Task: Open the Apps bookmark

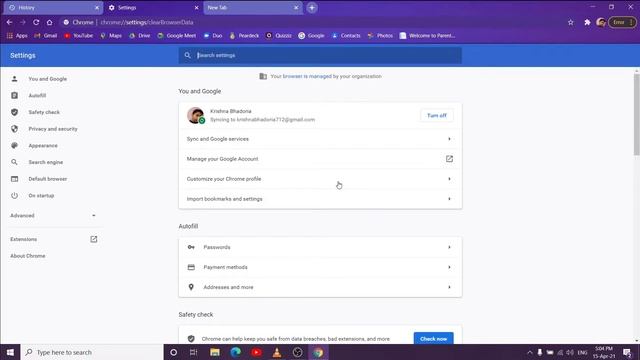Action: [x=17, y=36]
